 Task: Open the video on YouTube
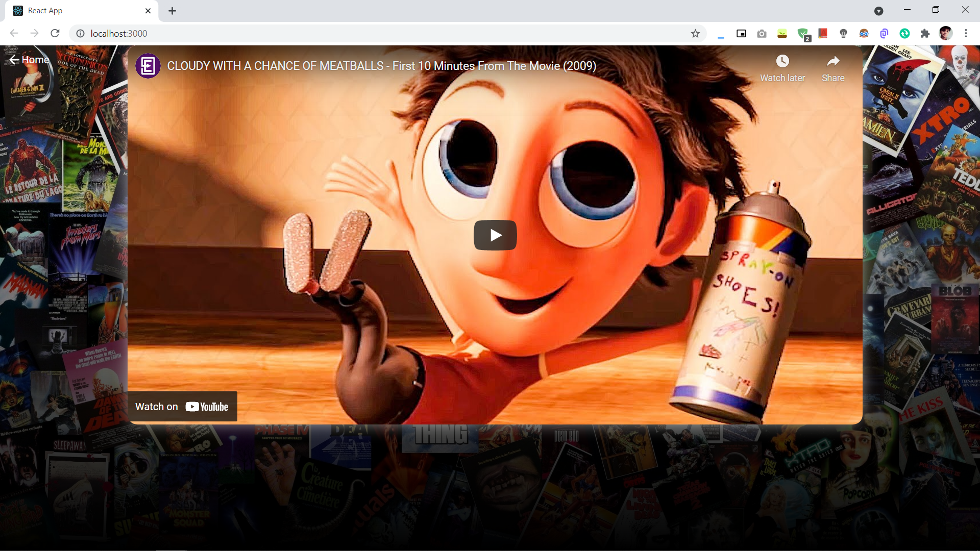pos(182,407)
